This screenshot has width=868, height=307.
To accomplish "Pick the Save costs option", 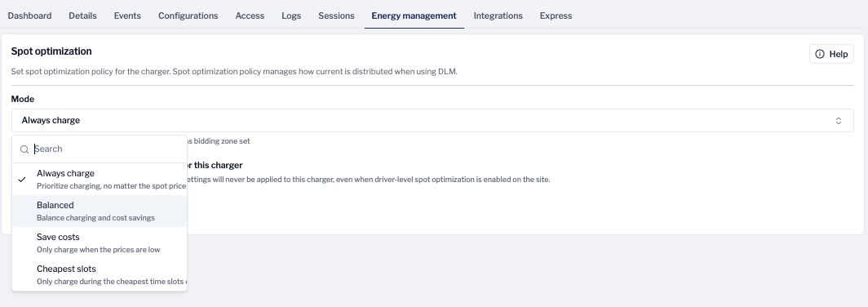I will tap(100, 242).
